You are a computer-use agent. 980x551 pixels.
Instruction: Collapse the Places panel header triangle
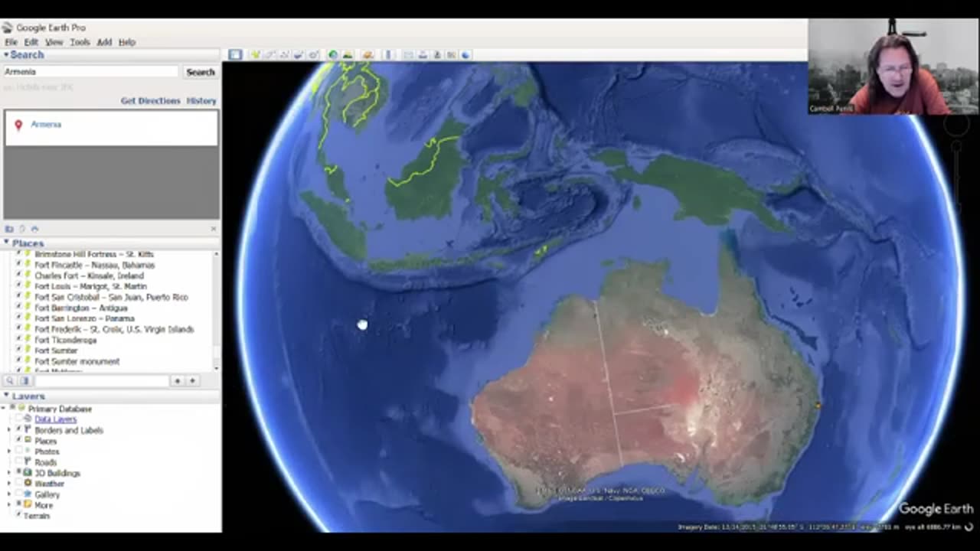(5, 243)
